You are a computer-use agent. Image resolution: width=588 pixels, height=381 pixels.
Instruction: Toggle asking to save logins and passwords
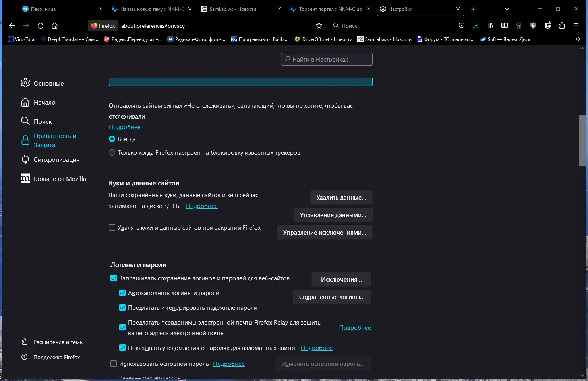coord(114,278)
